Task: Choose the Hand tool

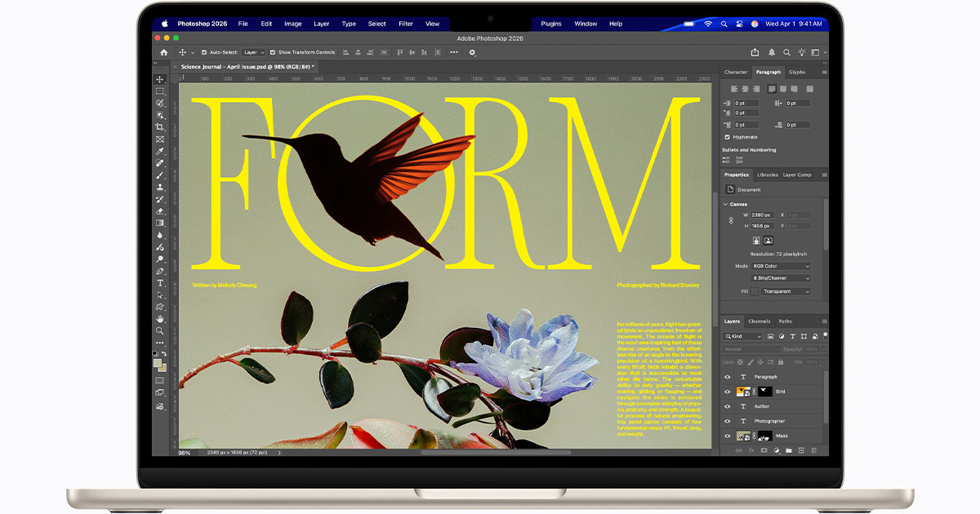Action: tap(160, 319)
